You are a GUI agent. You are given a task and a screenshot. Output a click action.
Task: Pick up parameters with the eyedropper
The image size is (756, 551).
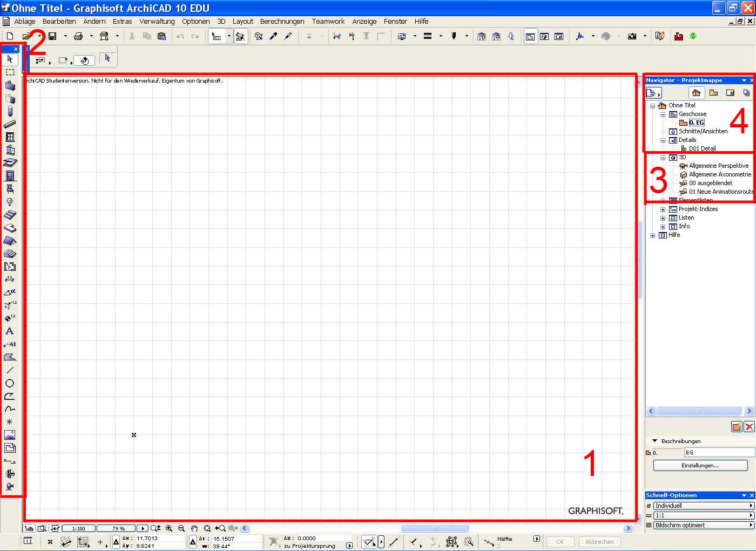[274, 36]
